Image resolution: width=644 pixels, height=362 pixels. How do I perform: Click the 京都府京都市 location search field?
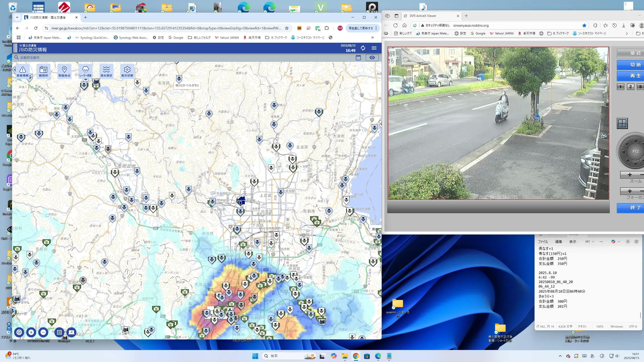tap(30, 58)
